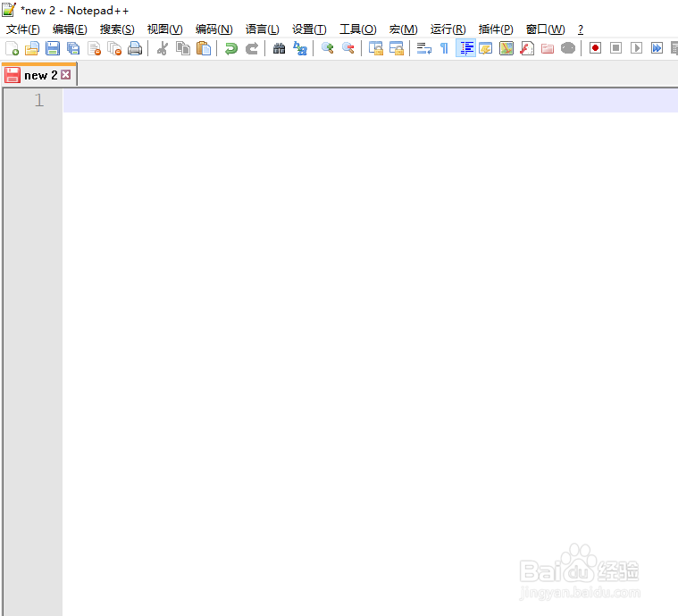678x616 pixels.
Task: Open the 设置(T) menu
Action: pyautogui.click(x=309, y=29)
